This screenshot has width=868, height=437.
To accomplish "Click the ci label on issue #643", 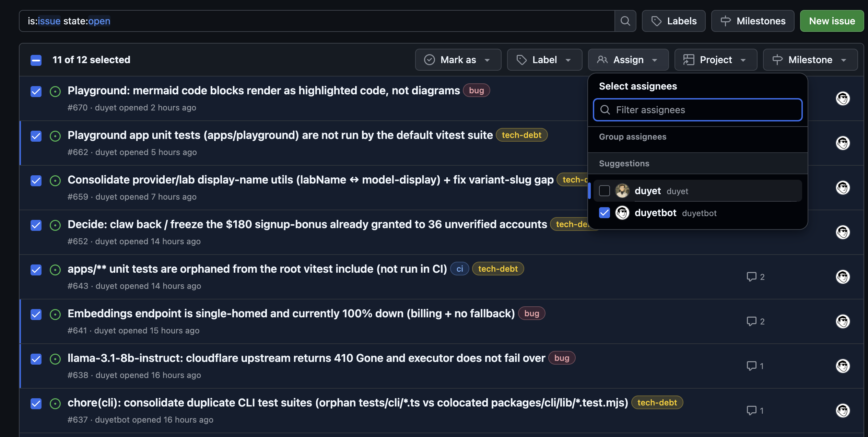I will 460,269.
